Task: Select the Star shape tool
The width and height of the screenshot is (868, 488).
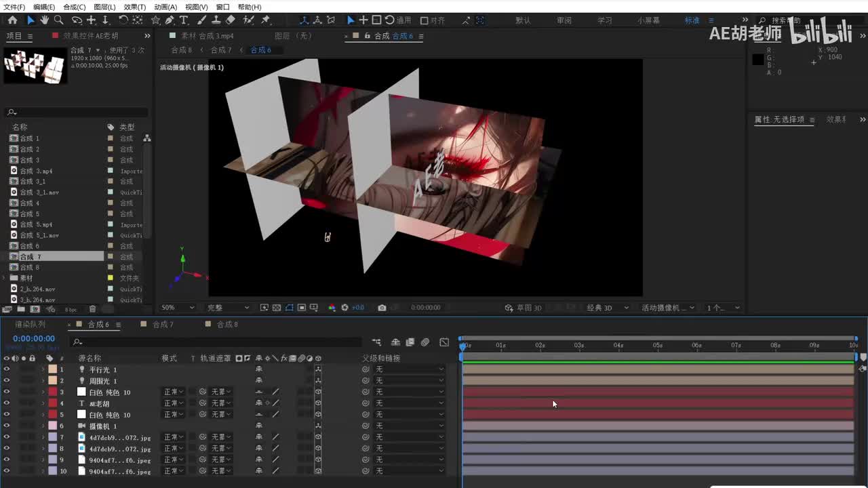Action: [x=155, y=20]
